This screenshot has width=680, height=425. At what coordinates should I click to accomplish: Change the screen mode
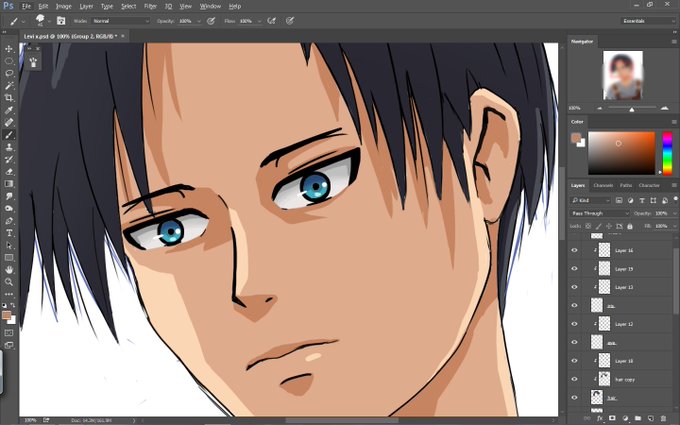(9, 345)
